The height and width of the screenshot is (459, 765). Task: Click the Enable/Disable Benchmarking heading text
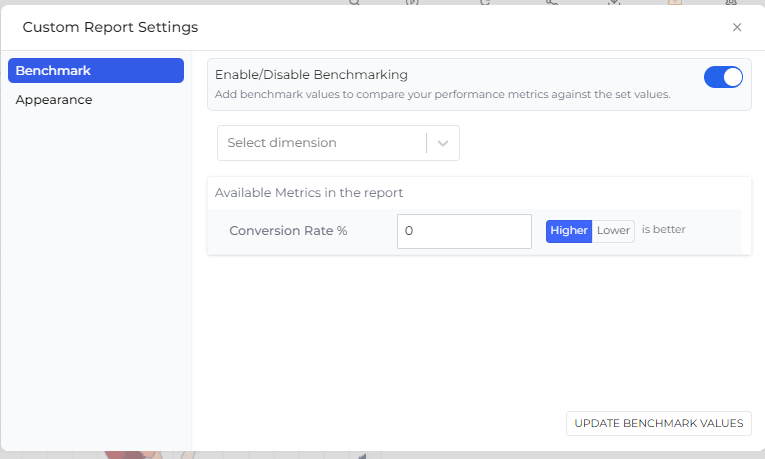coord(311,75)
